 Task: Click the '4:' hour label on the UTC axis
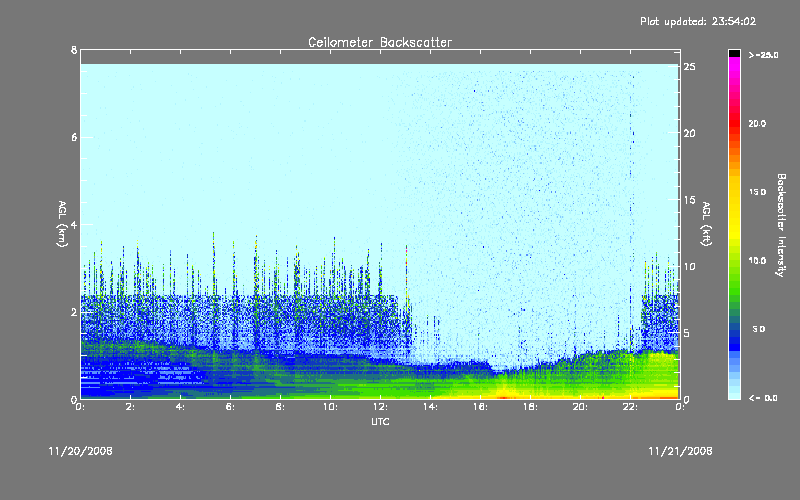pyautogui.click(x=180, y=407)
